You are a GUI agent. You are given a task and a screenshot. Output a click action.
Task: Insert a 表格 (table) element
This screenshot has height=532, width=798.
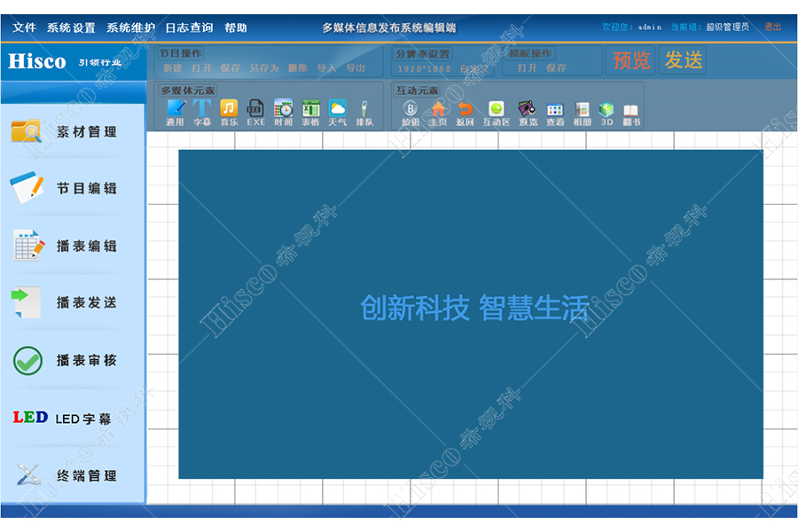(x=310, y=110)
